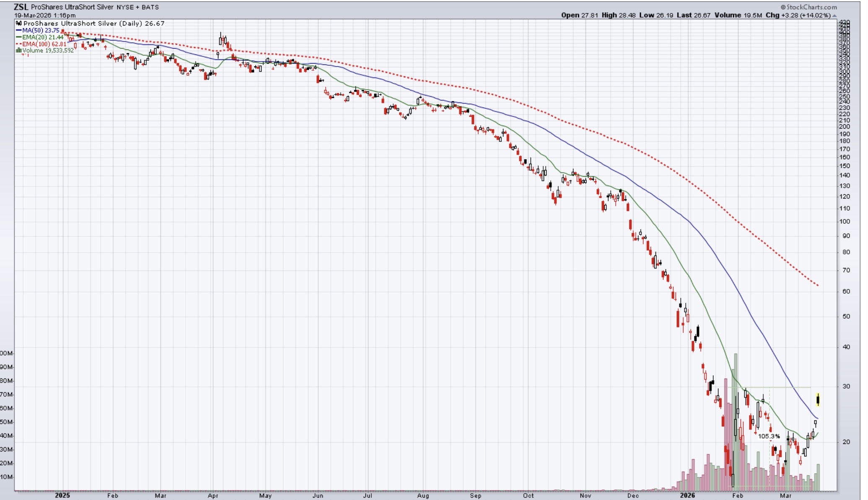This screenshot has width=868, height=500.
Task: Click the red dashed EMA(100) line swatch
Action: [19, 44]
